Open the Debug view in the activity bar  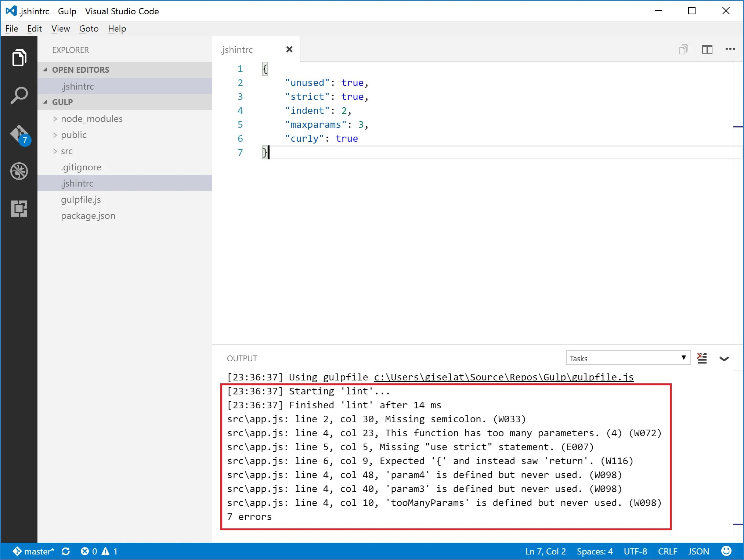[x=19, y=171]
